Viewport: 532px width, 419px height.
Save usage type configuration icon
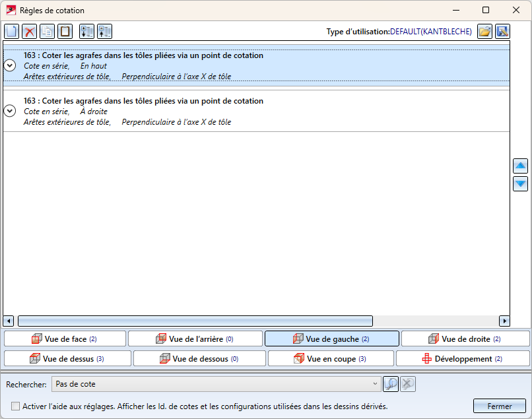pyautogui.click(x=502, y=32)
